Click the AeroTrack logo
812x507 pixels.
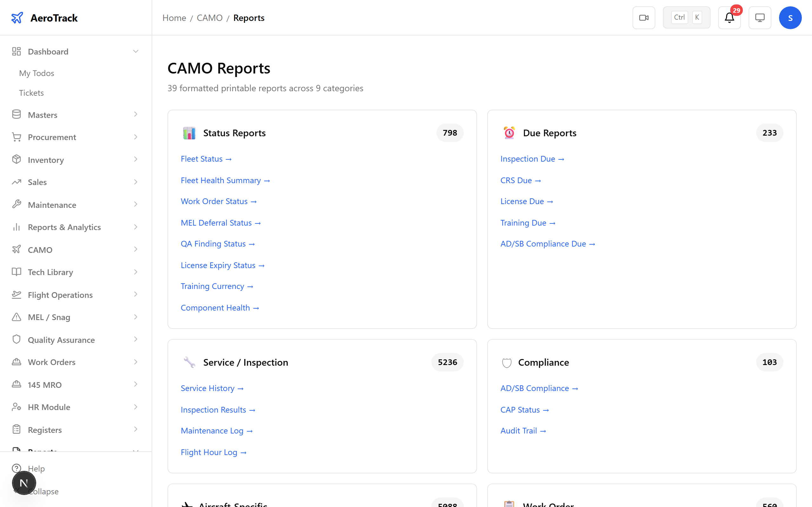tap(44, 17)
